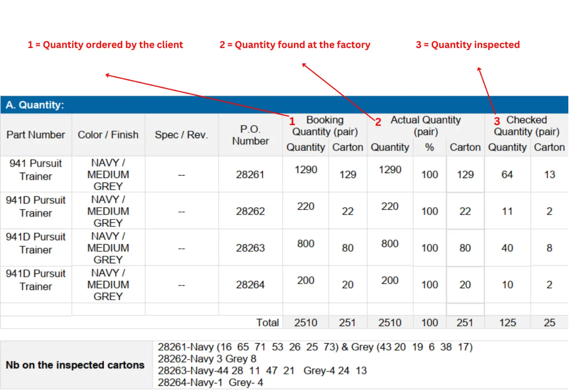Screen dimensions: 570x392
Task: Click the "A. Quantity:" blue section header
Action: pyautogui.click(x=35, y=105)
